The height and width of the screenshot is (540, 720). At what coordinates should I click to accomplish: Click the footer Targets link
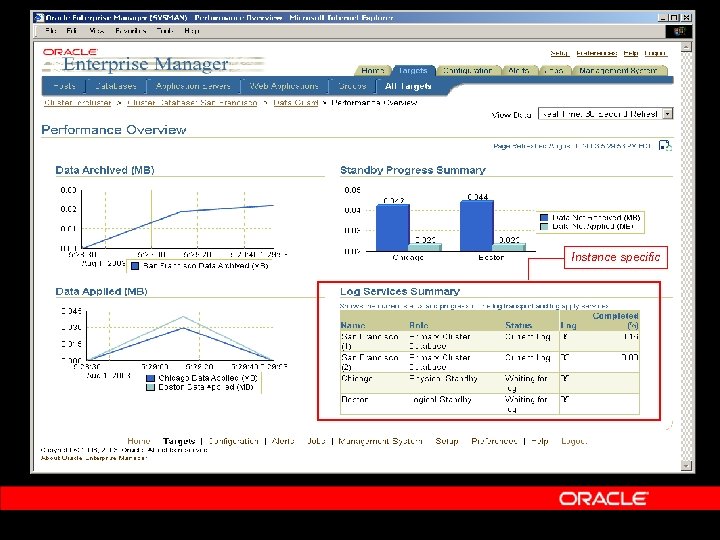pyautogui.click(x=179, y=441)
